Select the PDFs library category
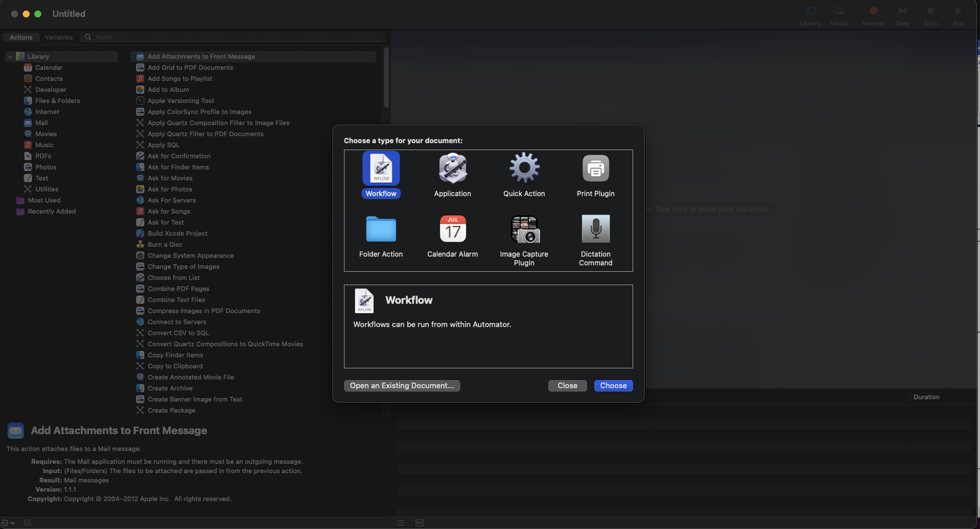Screen dimensions: 980x529 pyautogui.click(x=43, y=156)
